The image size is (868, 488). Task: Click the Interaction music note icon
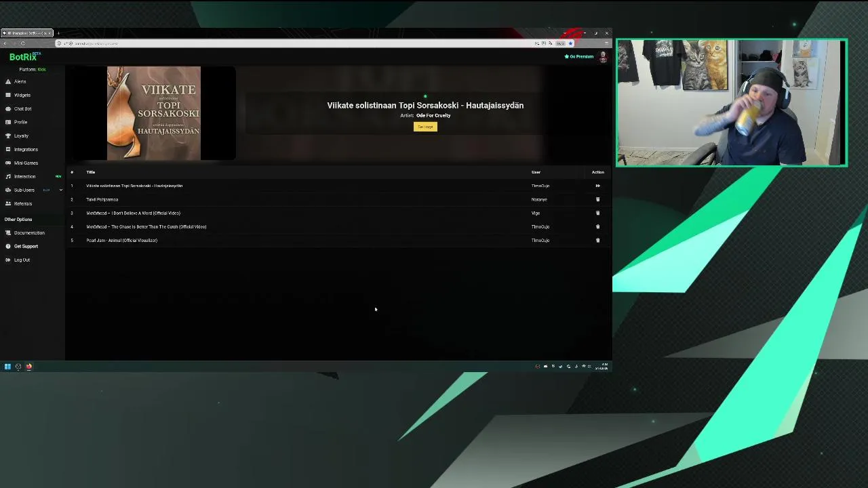pos(8,176)
